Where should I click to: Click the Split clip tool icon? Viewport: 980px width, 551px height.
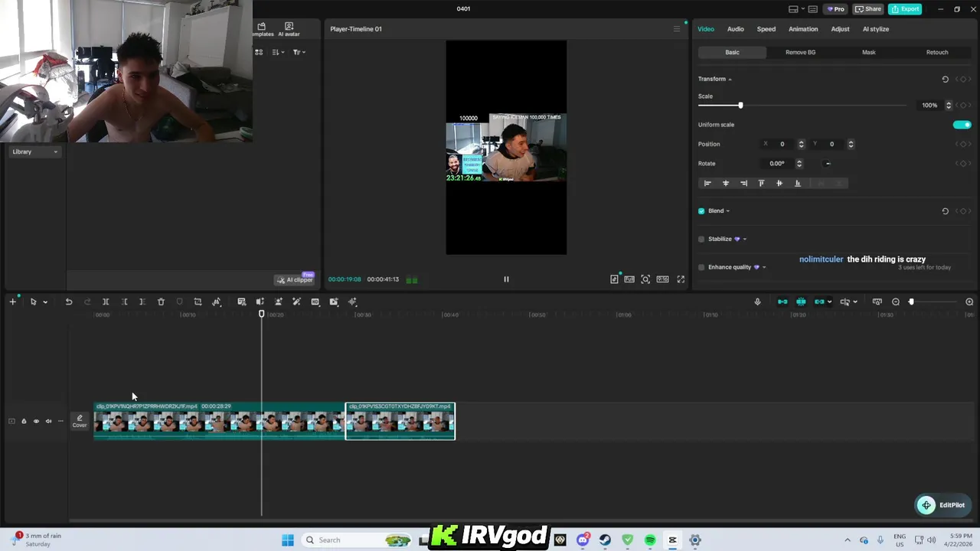click(x=106, y=302)
